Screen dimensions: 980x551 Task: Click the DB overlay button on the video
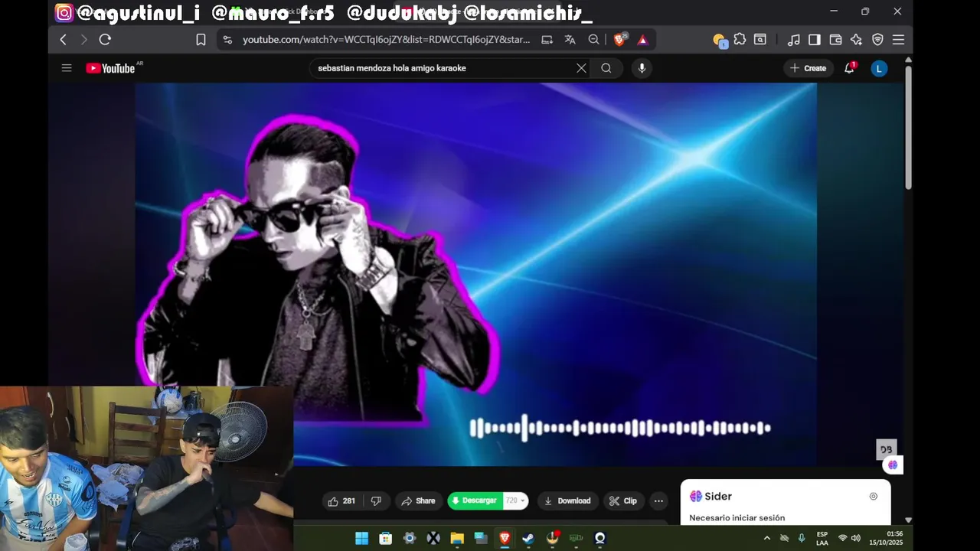tap(886, 449)
